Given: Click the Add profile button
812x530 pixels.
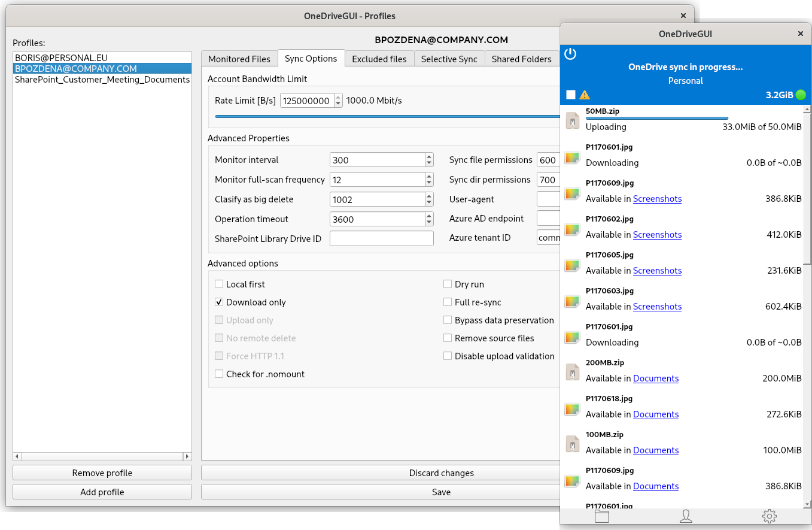Looking at the screenshot, I should point(102,492).
